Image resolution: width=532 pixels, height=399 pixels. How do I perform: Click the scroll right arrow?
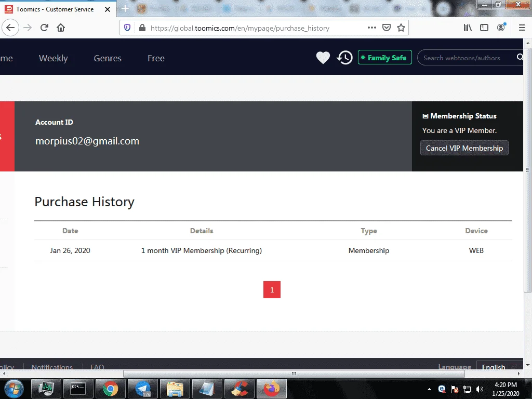click(x=518, y=374)
